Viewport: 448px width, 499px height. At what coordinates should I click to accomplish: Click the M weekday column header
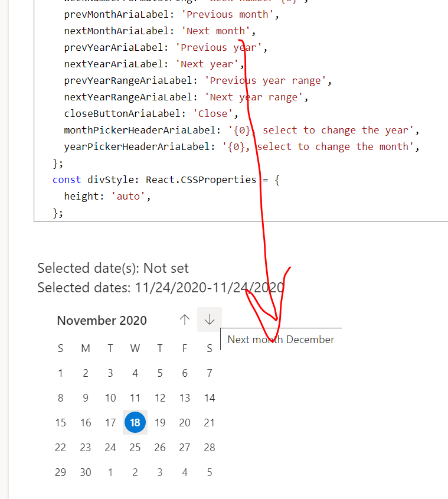(x=85, y=348)
